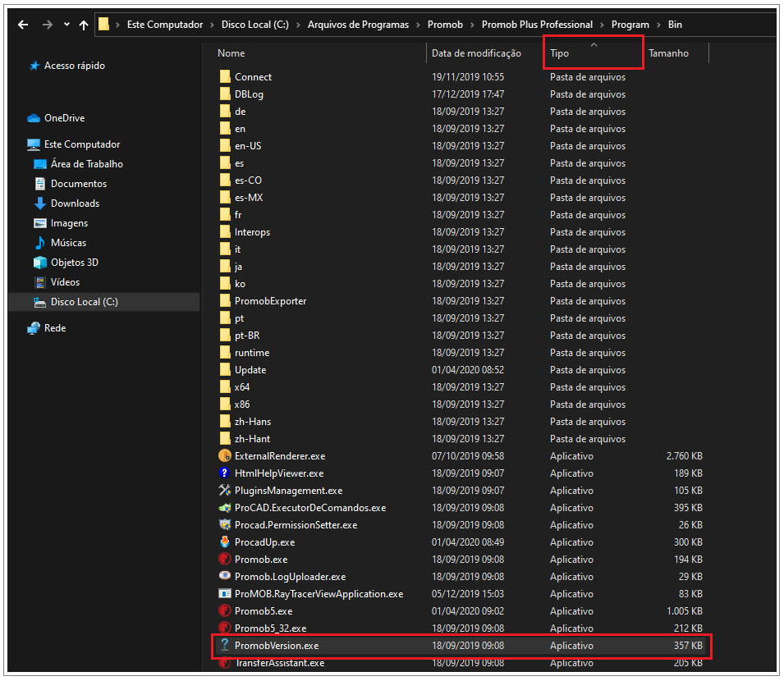Click 2.760 KB size of ExternalRenderer.exe
This screenshot has width=784, height=681.
click(684, 456)
